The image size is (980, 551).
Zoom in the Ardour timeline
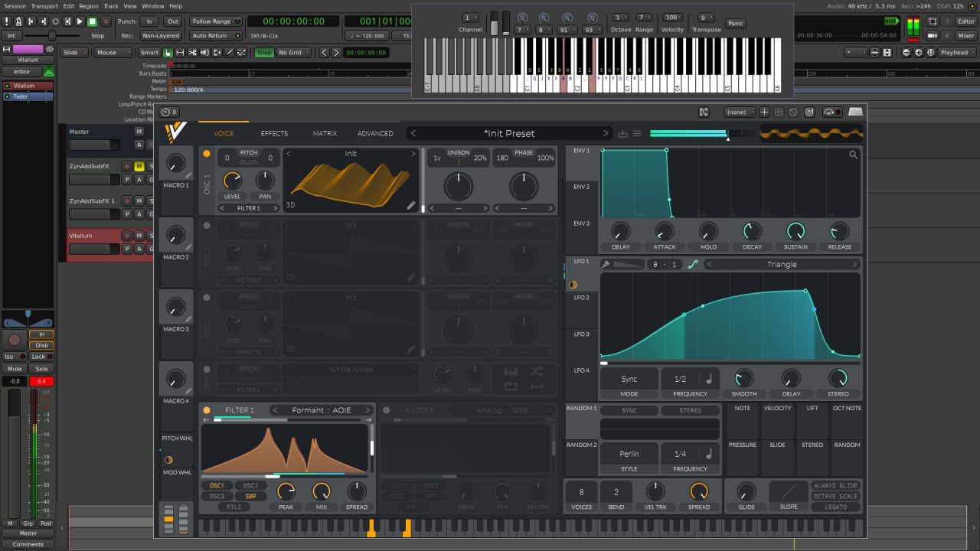coord(919,53)
